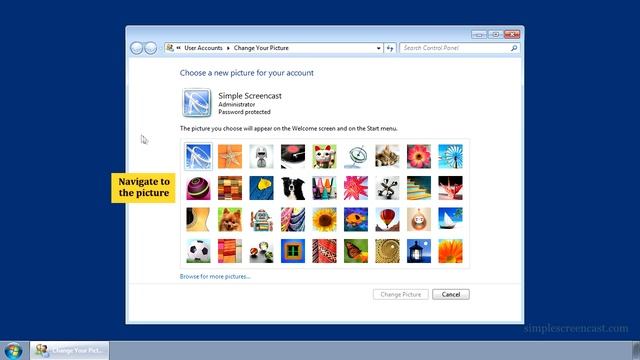Select the vinyl record turntable picture
Image resolution: width=640 pixels, height=360 pixels.
pyautogui.click(x=293, y=156)
